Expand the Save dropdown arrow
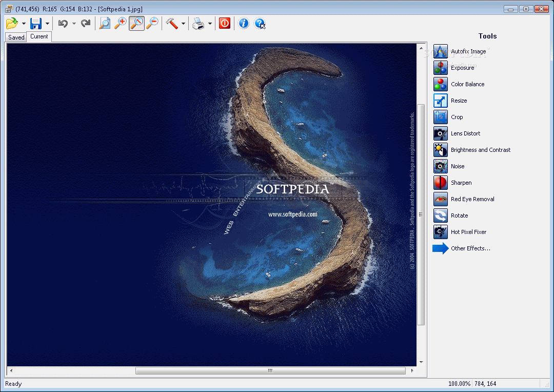 (47, 24)
